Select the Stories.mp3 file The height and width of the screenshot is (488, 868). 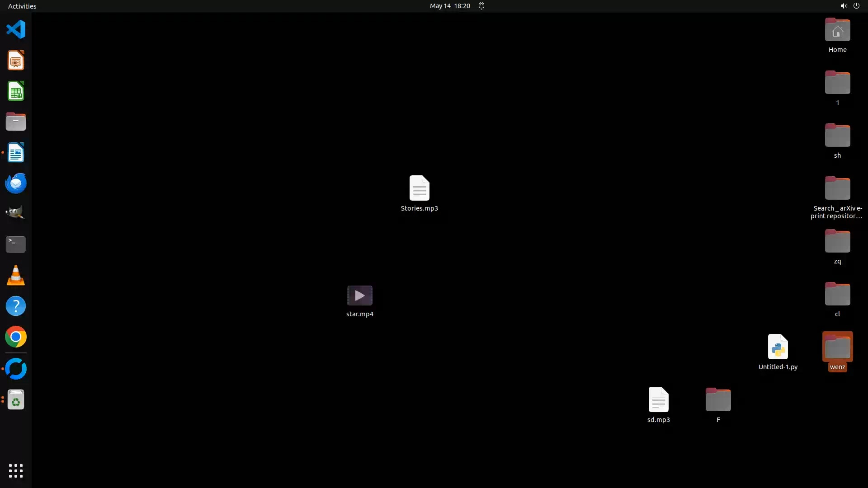(x=419, y=188)
